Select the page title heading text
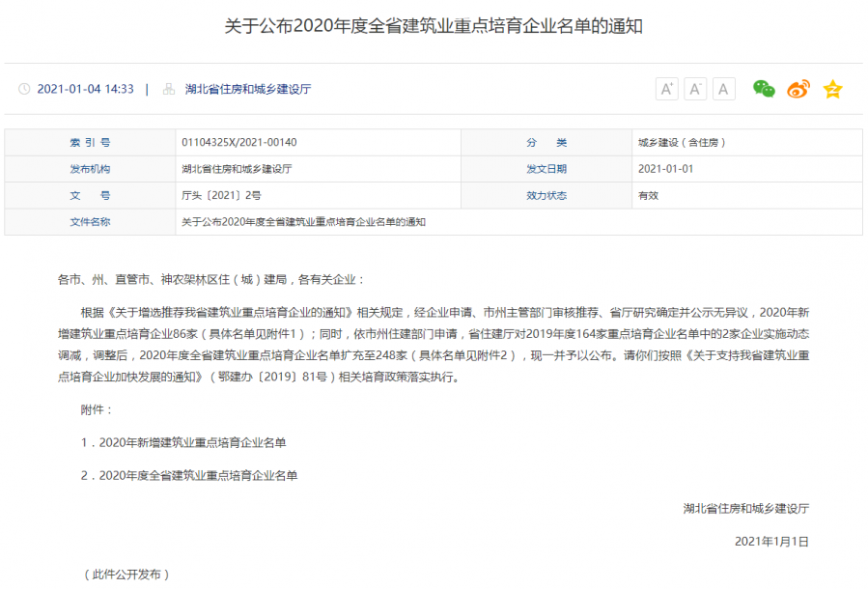The image size is (868, 589). [434, 26]
